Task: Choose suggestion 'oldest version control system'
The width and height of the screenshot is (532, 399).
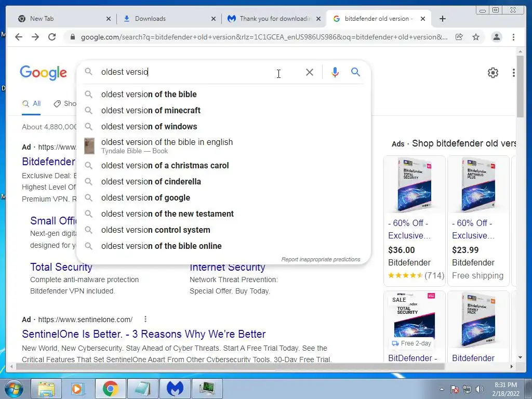Action: (224, 230)
